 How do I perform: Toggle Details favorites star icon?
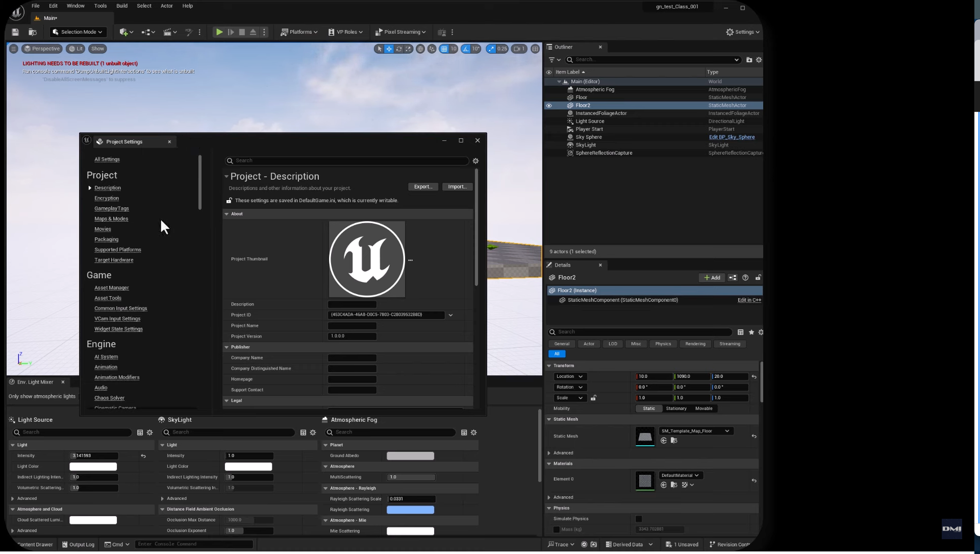point(751,332)
